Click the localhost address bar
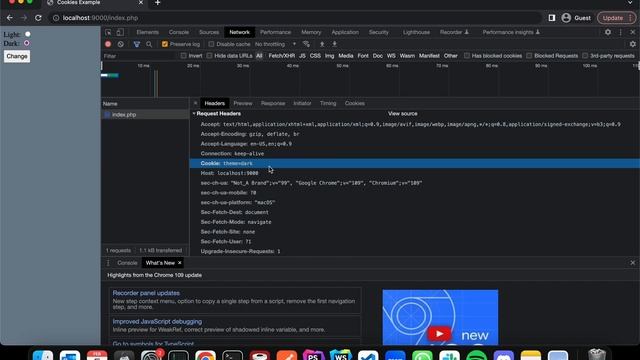 (x=295, y=18)
